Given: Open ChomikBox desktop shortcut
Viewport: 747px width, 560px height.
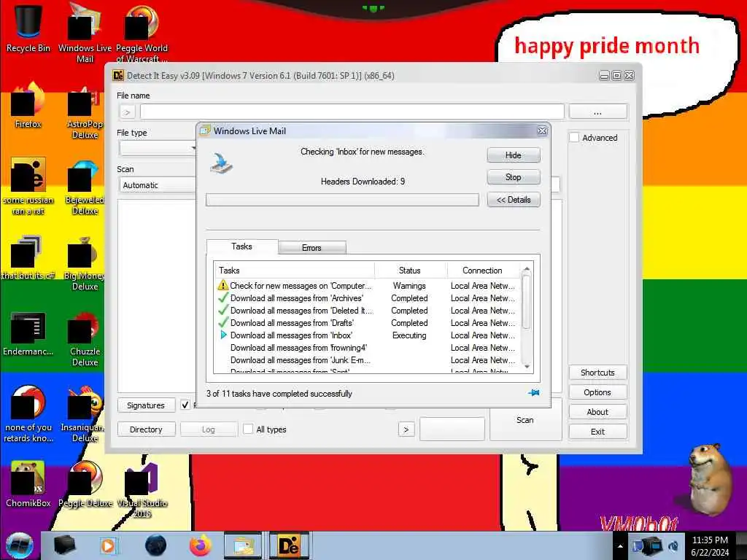Looking at the screenshot, I should 28,484.
